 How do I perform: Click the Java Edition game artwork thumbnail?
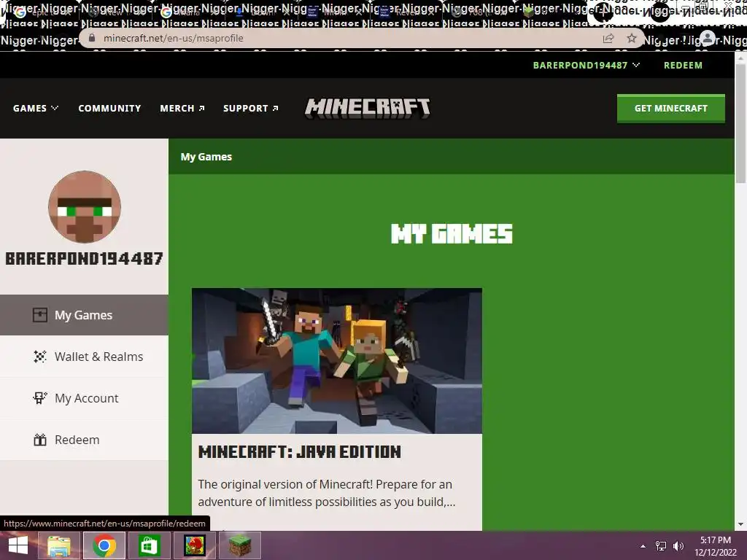point(337,360)
